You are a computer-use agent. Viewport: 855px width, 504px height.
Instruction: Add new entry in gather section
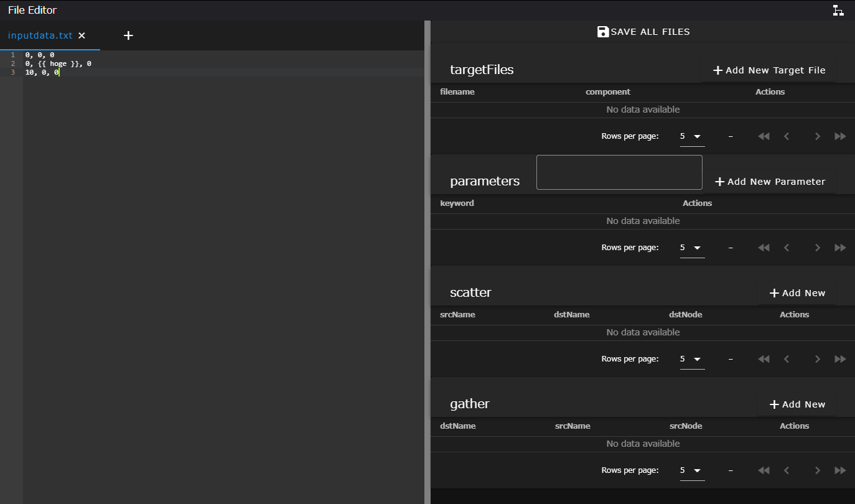[797, 404]
